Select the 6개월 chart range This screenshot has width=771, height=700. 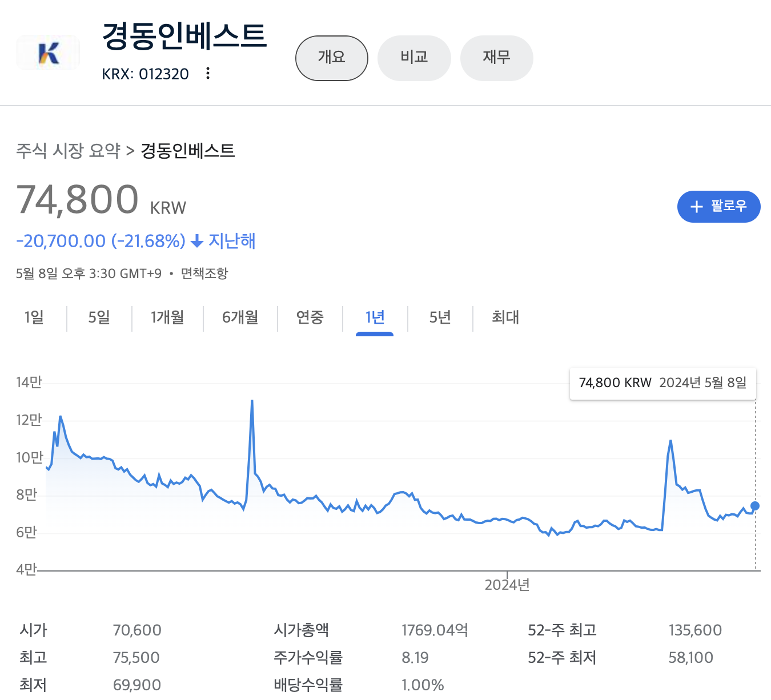tap(240, 317)
